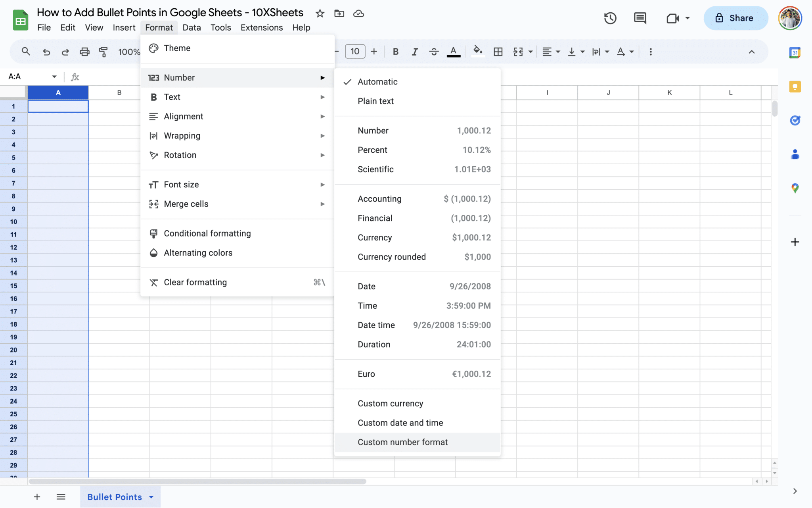Open the File menu
The height and width of the screenshot is (508, 812).
pos(44,27)
